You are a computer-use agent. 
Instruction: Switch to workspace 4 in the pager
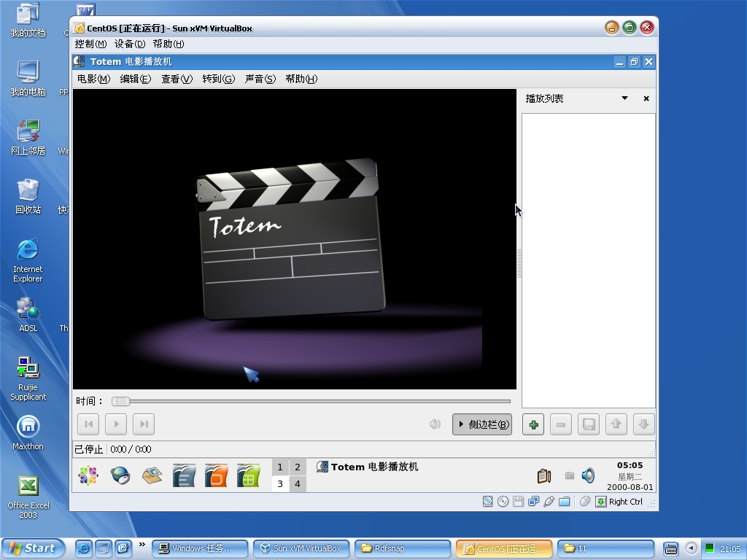pyautogui.click(x=298, y=484)
